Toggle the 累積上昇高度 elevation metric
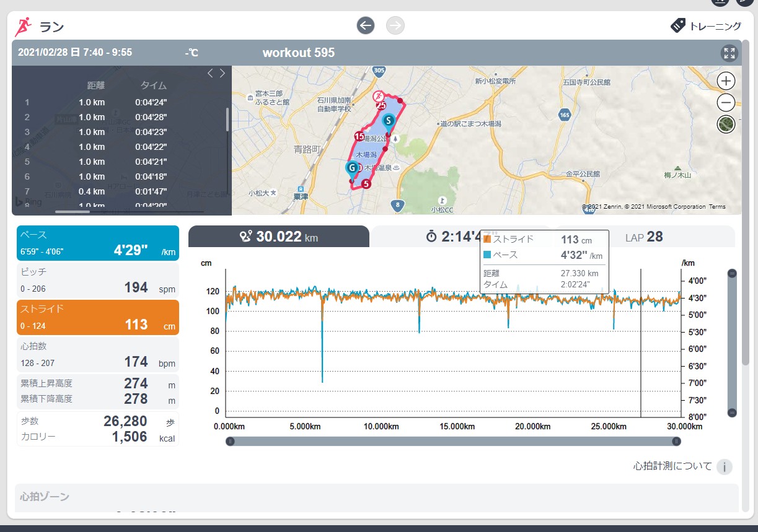The image size is (758, 532). pyautogui.click(x=98, y=391)
